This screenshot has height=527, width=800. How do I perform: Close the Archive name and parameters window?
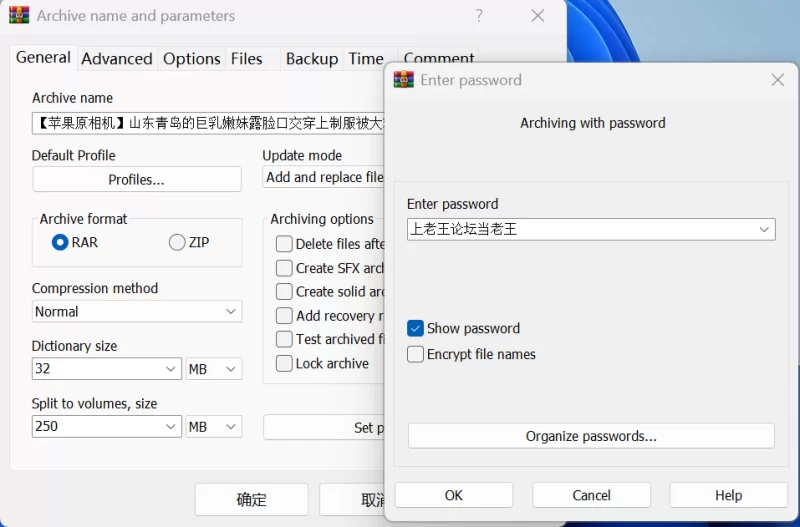pyautogui.click(x=537, y=16)
